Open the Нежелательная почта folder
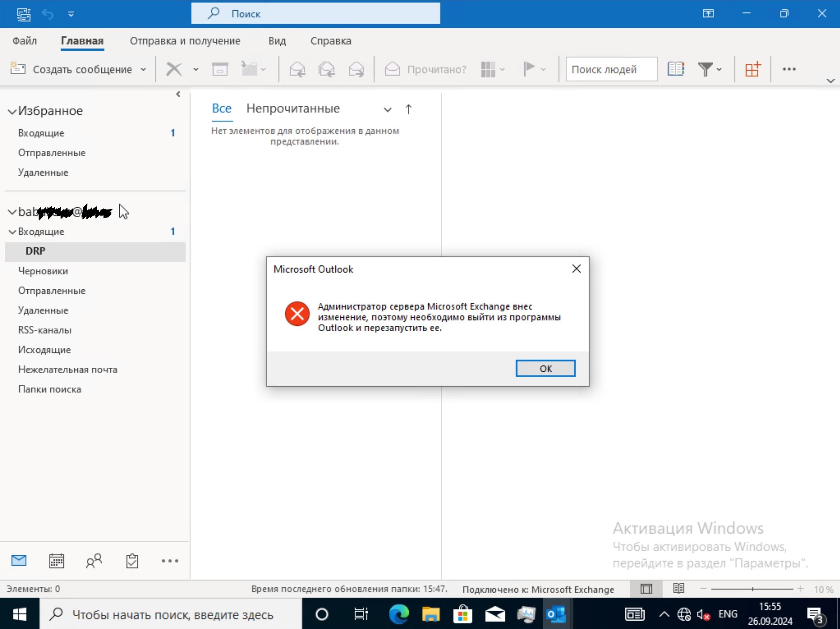The height and width of the screenshot is (629, 840). click(68, 369)
